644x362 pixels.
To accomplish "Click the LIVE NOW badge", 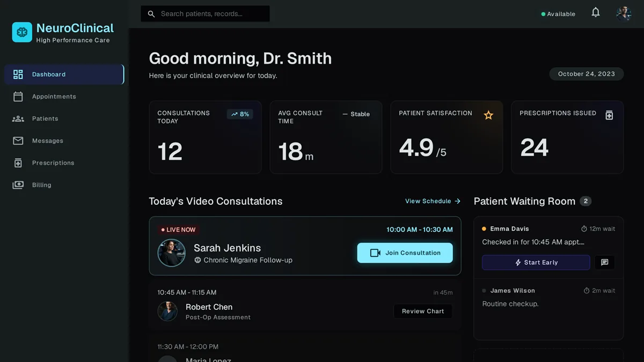I will pyautogui.click(x=179, y=230).
